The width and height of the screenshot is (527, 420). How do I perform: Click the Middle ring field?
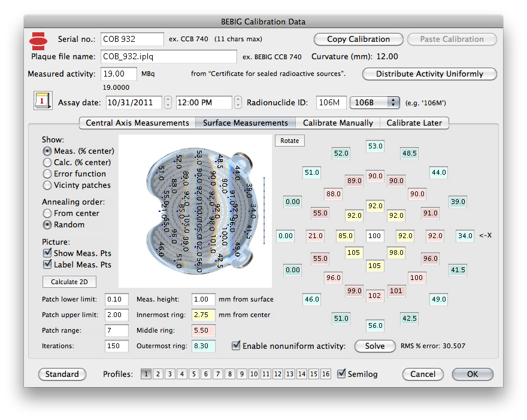204,330
